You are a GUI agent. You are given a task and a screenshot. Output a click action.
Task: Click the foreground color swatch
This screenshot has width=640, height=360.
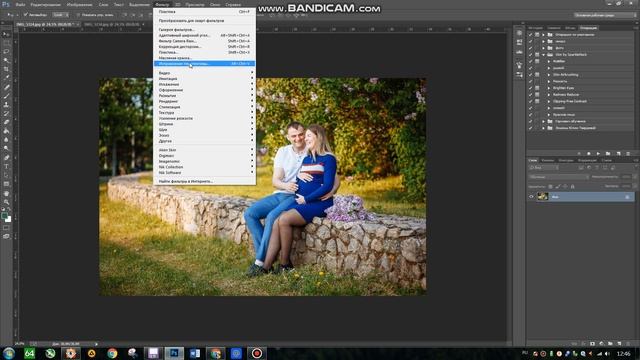point(4,215)
